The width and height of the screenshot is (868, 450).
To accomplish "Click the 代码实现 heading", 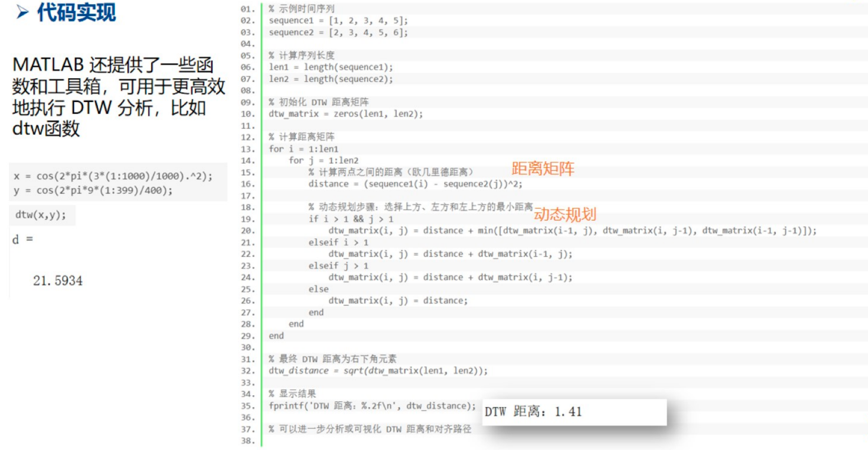I will (x=76, y=12).
